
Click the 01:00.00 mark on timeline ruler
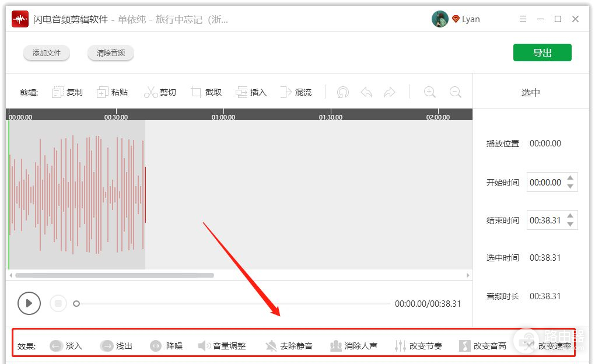[x=223, y=117]
